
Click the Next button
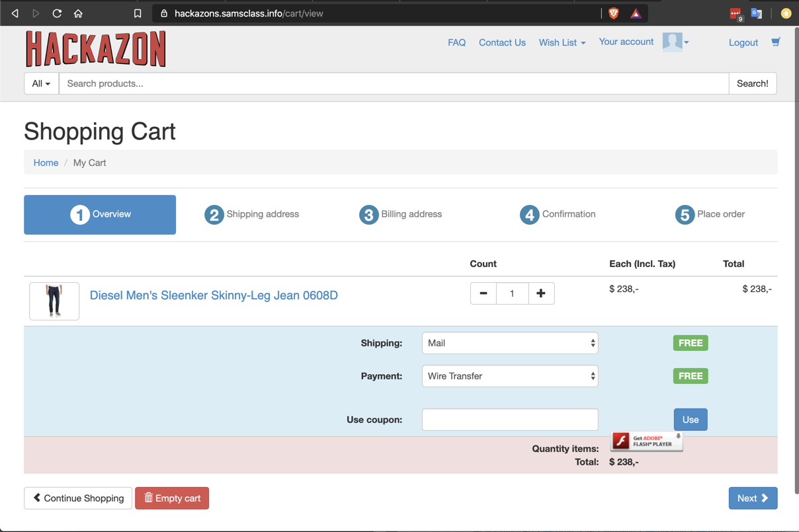(753, 498)
